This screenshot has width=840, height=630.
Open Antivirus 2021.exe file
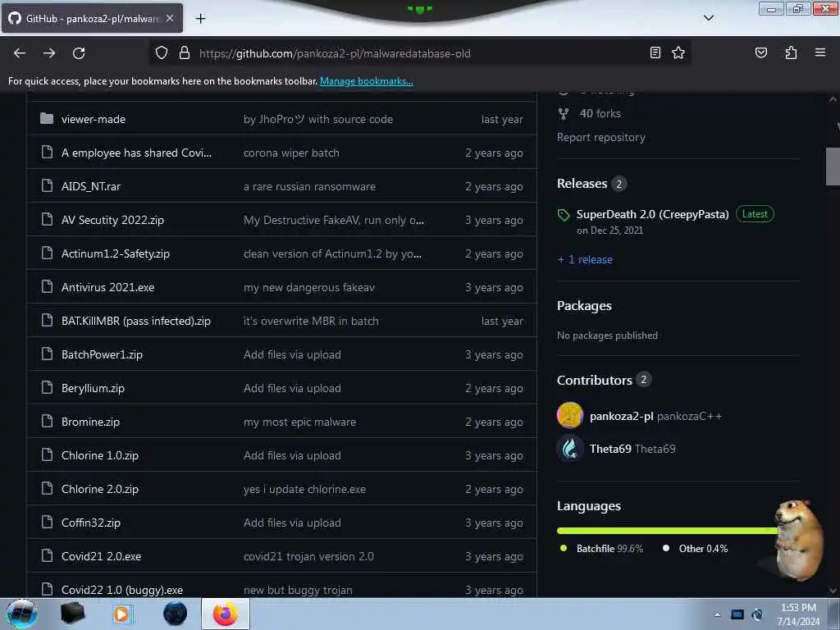point(107,288)
